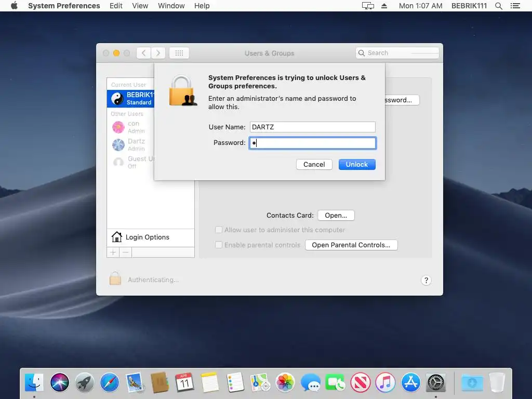Screen dimensions: 532x399
Task: Open Reminders from the Dock
Action: [x=235, y=383]
